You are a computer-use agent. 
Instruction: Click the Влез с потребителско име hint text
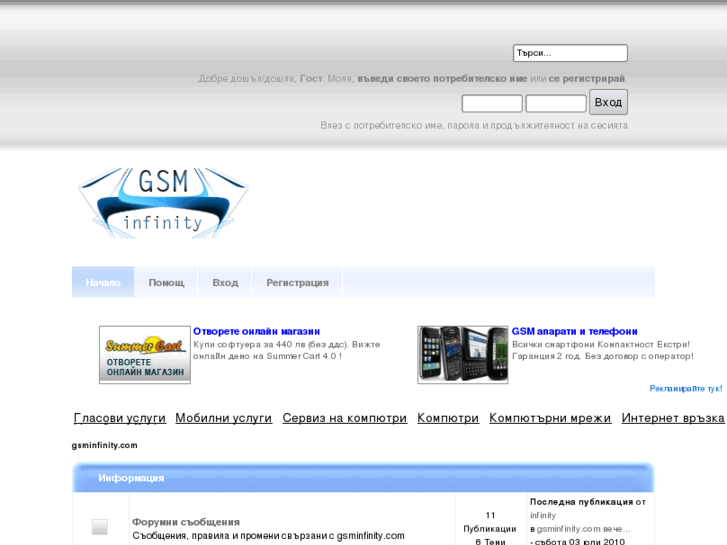tap(474, 125)
